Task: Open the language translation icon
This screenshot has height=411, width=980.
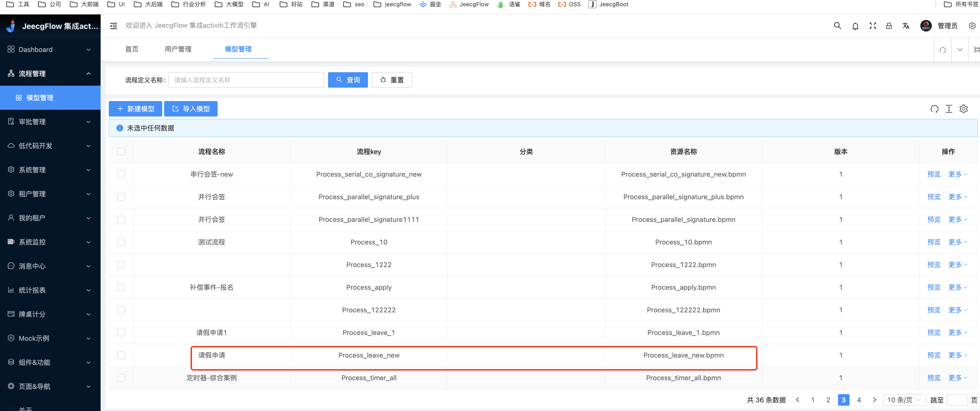Action: pos(906,26)
